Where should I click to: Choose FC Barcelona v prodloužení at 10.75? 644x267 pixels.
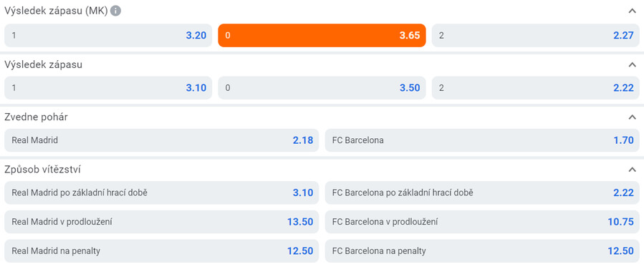point(482,222)
